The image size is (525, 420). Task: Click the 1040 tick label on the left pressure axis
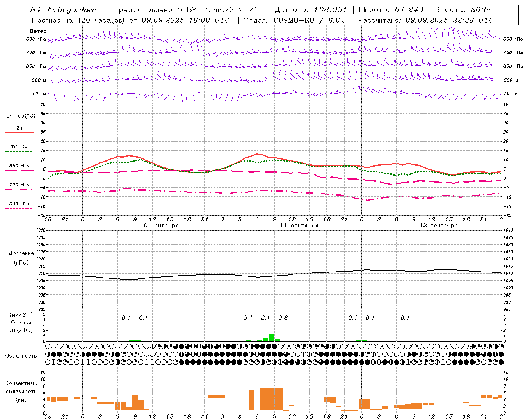pyautogui.click(x=41, y=231)
